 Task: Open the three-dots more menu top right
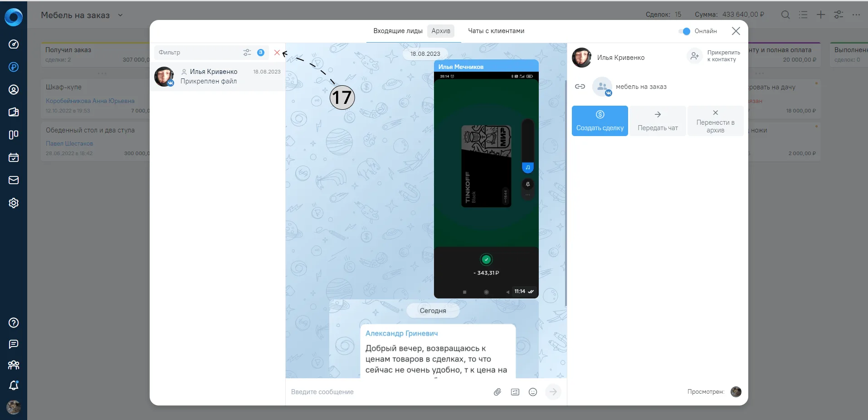point(856,15)
